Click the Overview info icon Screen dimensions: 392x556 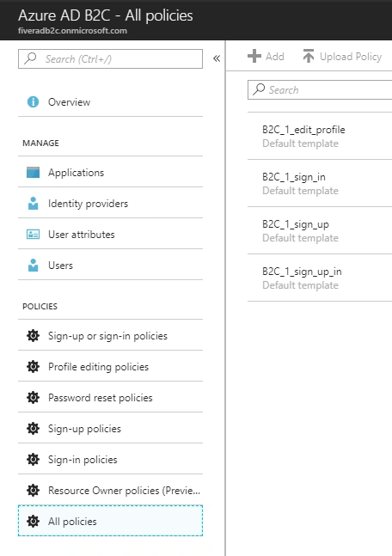33,101
